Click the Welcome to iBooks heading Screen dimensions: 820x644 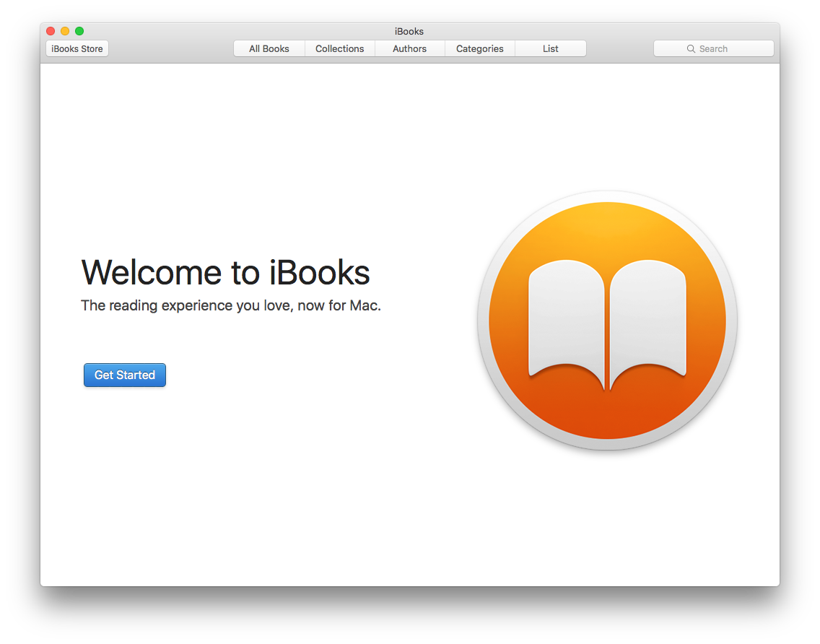pyautogui.click(x=225, y=273)
